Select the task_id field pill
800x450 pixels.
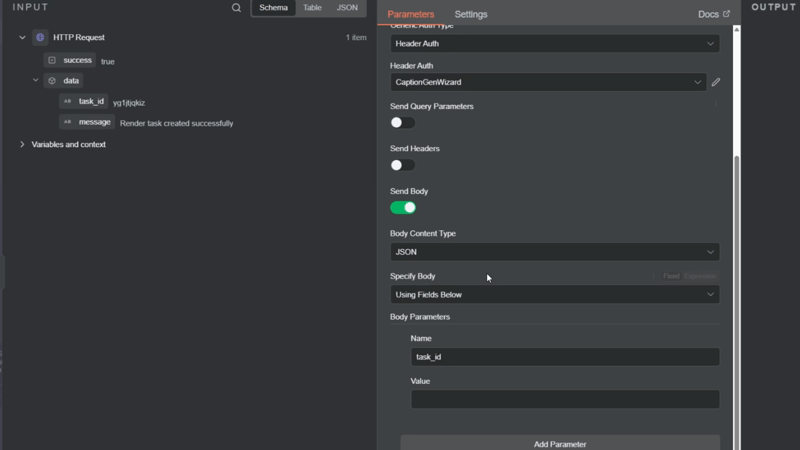tap(84, 102)
